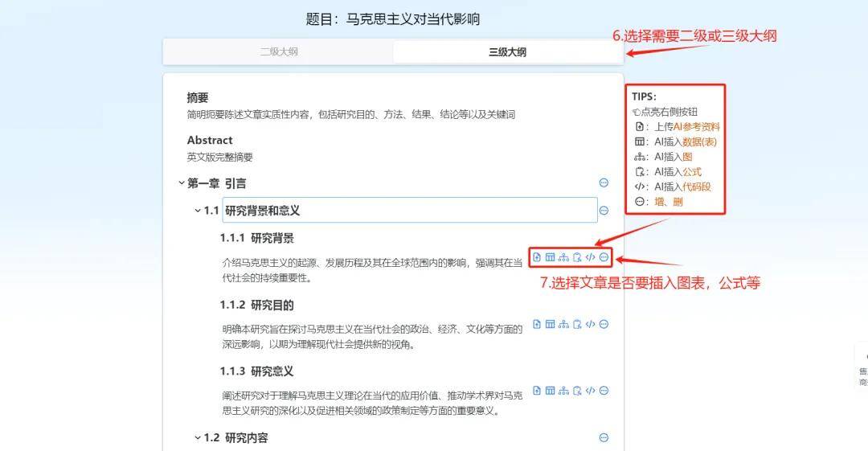Open add/delete menu for 1.1.2 研究目的
The image size is (868, 451).
click(x=604, y=324)
